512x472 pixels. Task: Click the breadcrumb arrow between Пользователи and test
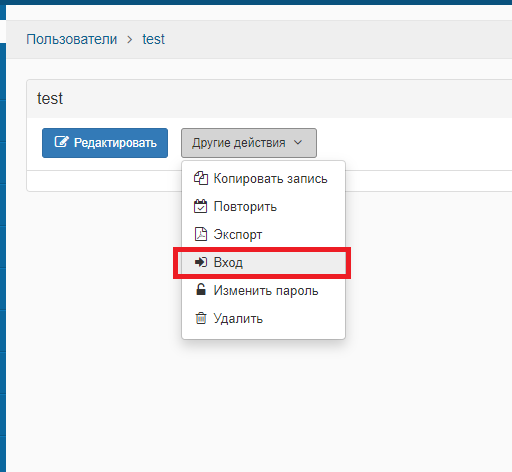[x=130, y=40]
